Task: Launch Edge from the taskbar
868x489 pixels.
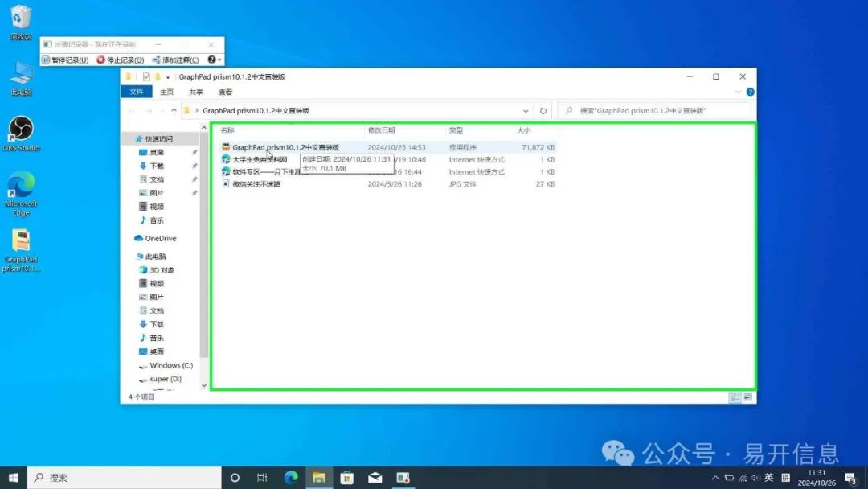Action: coord(291,478)
